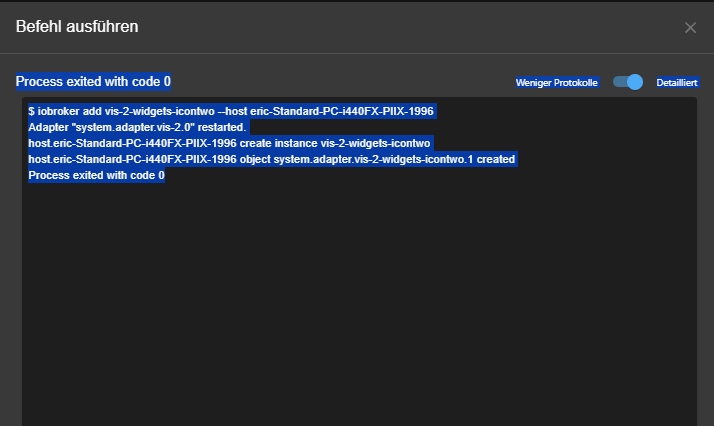The width and height of the screenshot is (714, 426).
Task: Click the object created log line
Action: pos(271,159)
